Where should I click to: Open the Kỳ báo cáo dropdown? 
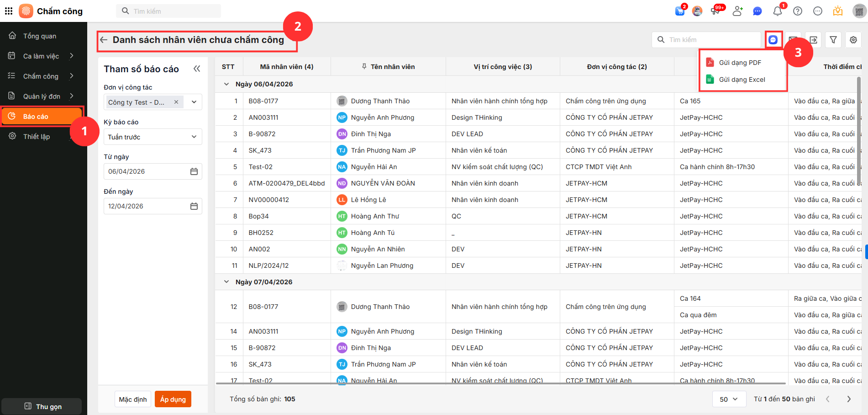coord(153,137)
